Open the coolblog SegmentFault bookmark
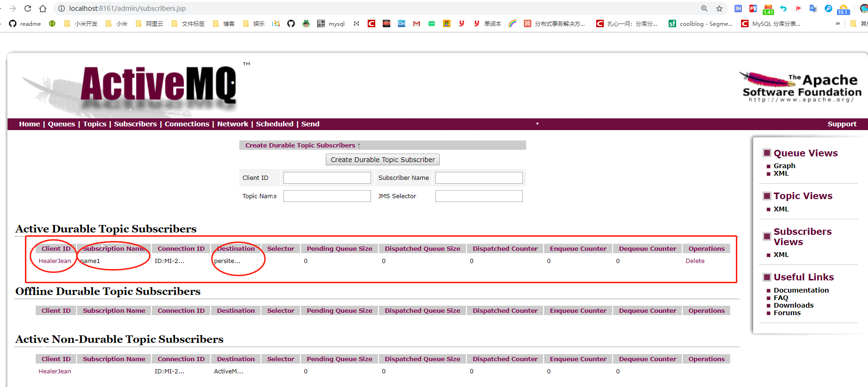Screen dimensions: 868x387 point(701,23)
